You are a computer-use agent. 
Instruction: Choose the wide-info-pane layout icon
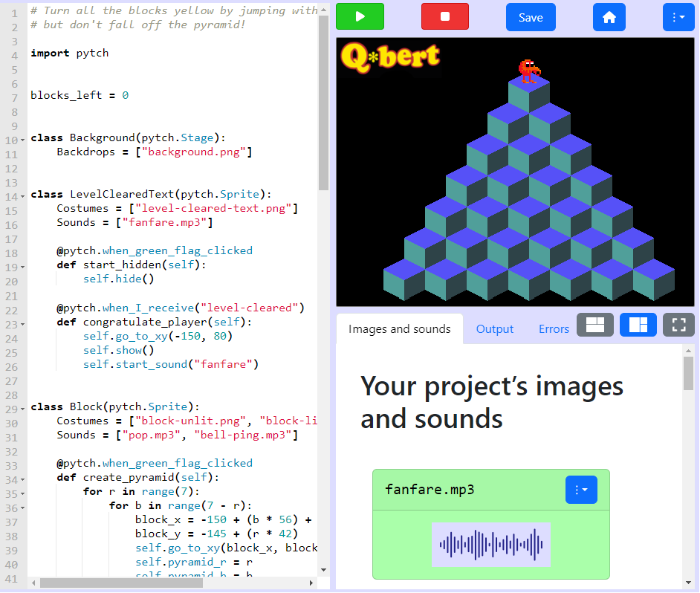click(594, 325)
